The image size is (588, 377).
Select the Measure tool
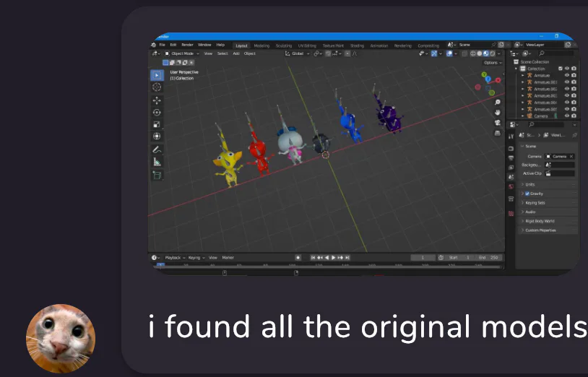click(x=157, y=162)
